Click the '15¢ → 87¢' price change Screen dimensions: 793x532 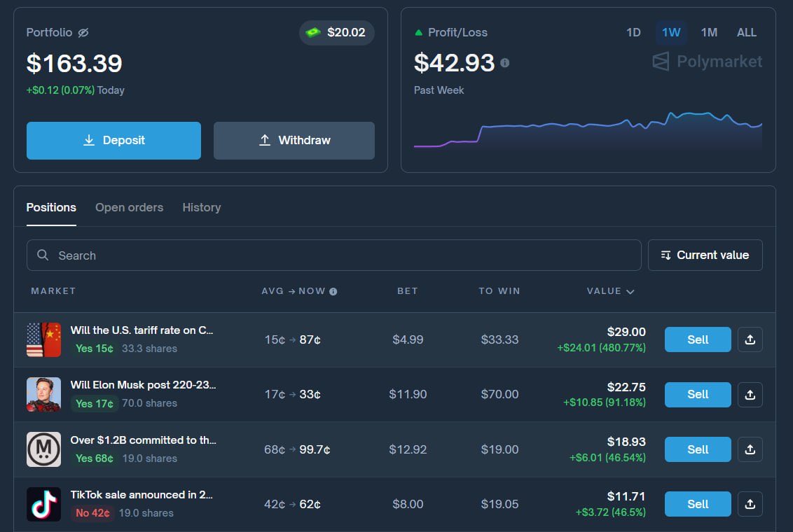pyautogui.click(x=292, y=340)
